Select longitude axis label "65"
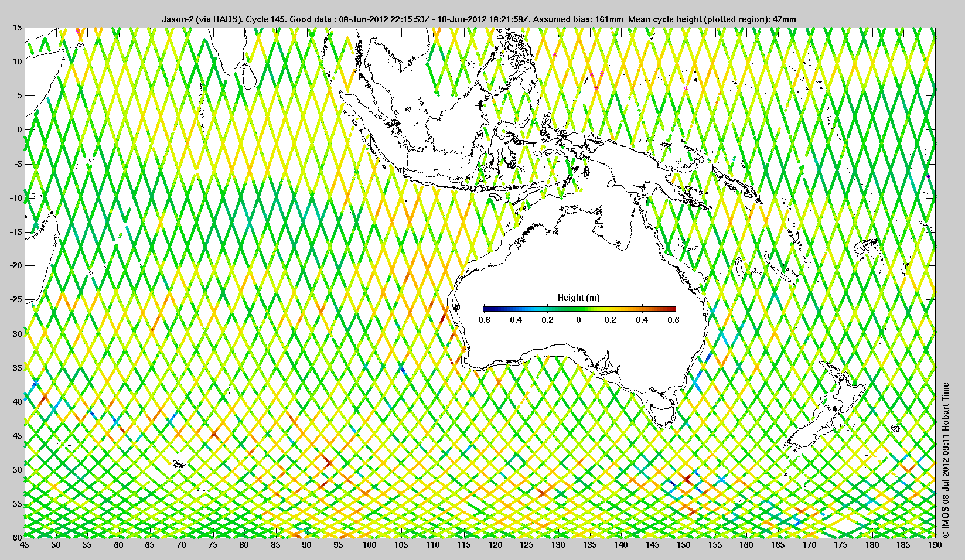 (x=149, y=545)
